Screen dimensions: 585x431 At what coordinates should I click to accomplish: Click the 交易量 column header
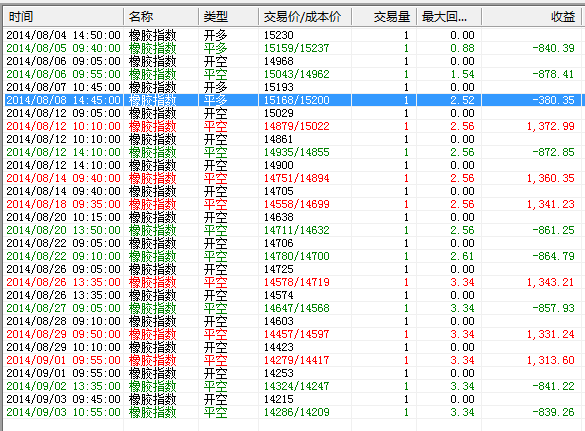tap(384, 17)
